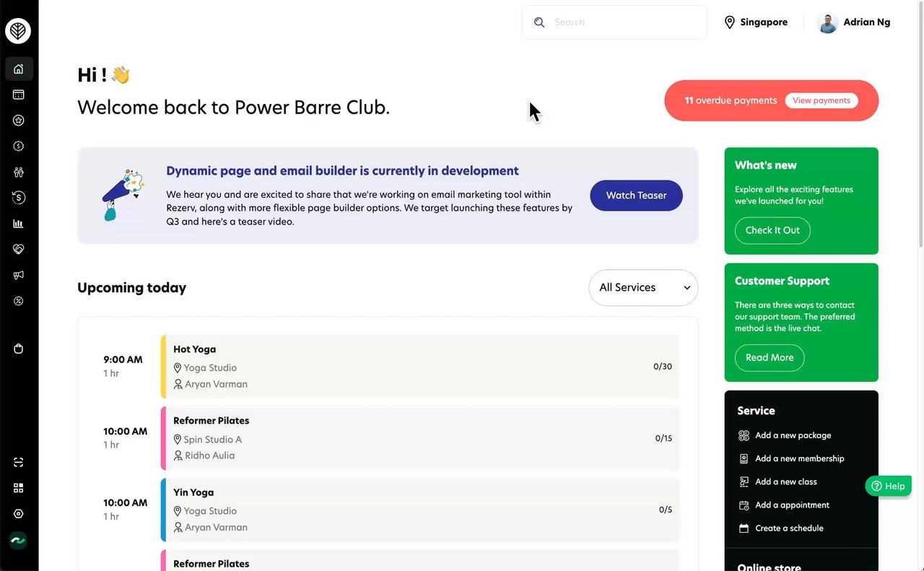Click the Check It Out button
Image resolution: width=924 pixels, height=571 pixels.
coord(772,230)
